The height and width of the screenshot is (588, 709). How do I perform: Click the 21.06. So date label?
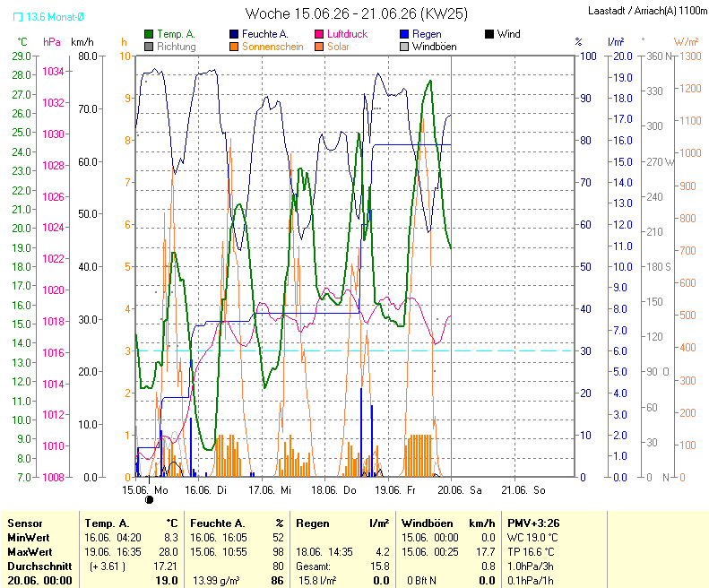click(523, 489)
